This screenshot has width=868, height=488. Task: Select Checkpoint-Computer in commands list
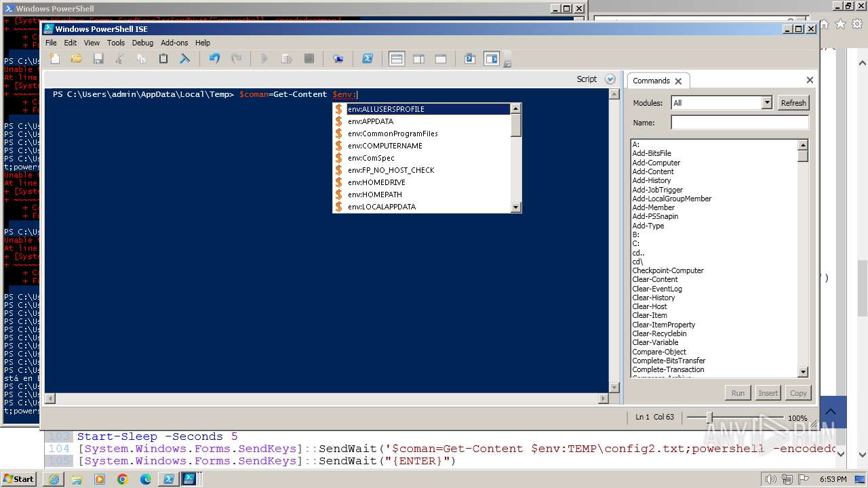(x=668, y=270)
